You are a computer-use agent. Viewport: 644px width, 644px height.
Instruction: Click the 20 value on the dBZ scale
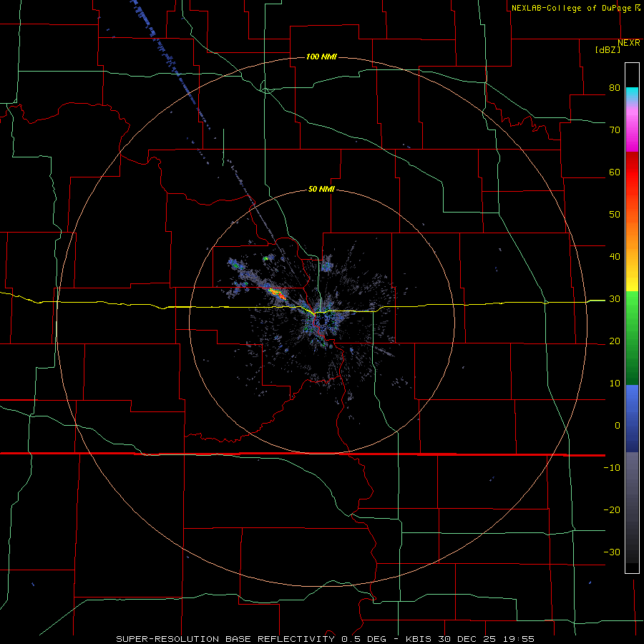click(615, 341)
